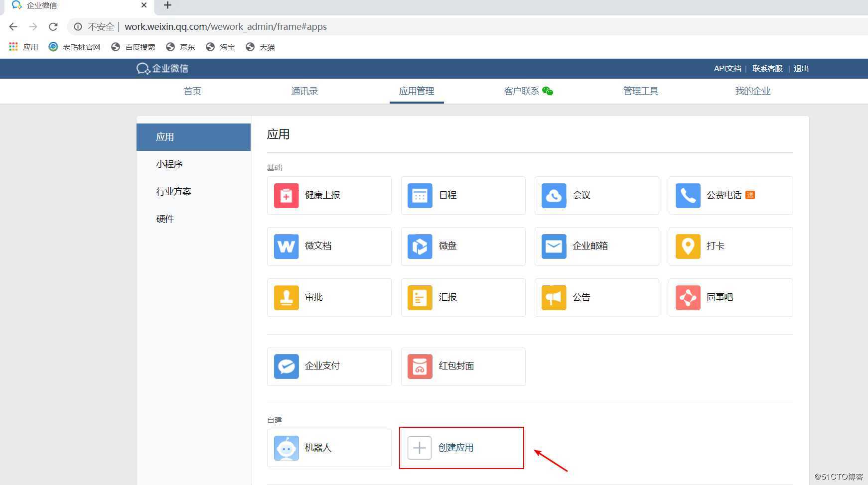The width and height of the screenshot is (868, 485).
Task: Open the 公告 megaphone icon
Action: point(554,298)
